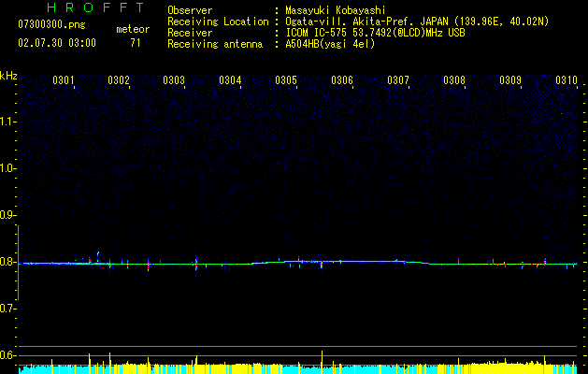Click the Receiver label
Viewport: 588px width, 374px height.
190,33
